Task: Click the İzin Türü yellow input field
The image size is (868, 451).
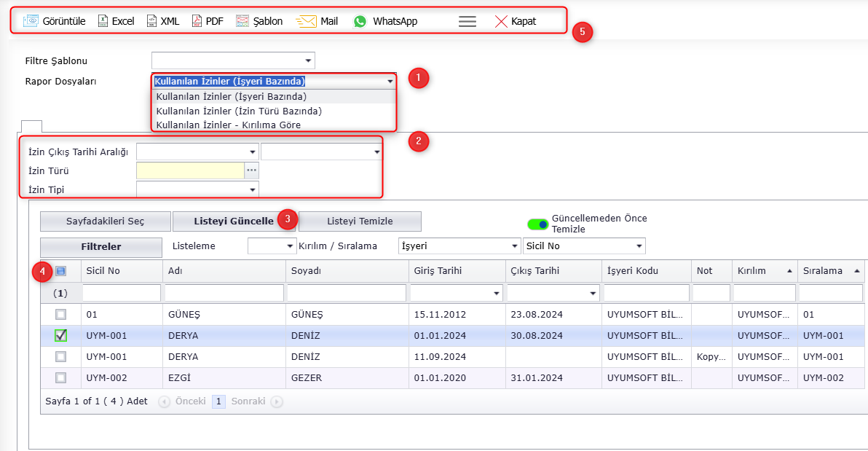Action: pyautogui.click(x=191, y=170)
